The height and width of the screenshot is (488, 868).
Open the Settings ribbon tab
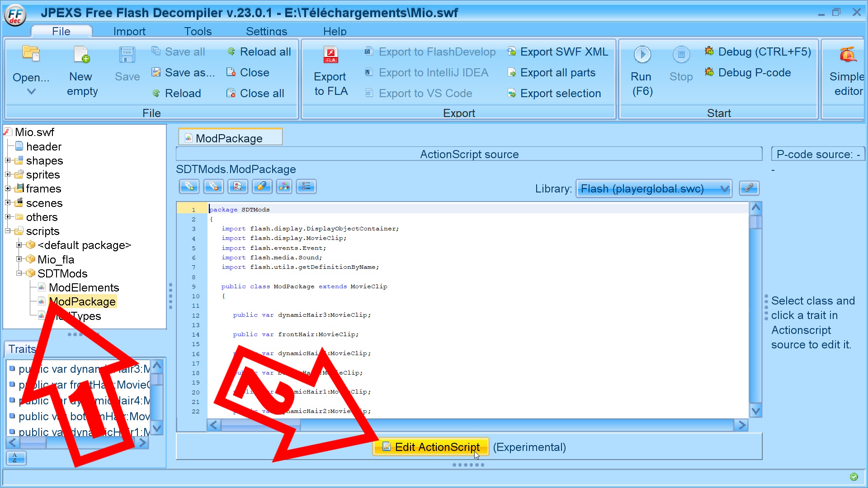(x=266, y=31)
